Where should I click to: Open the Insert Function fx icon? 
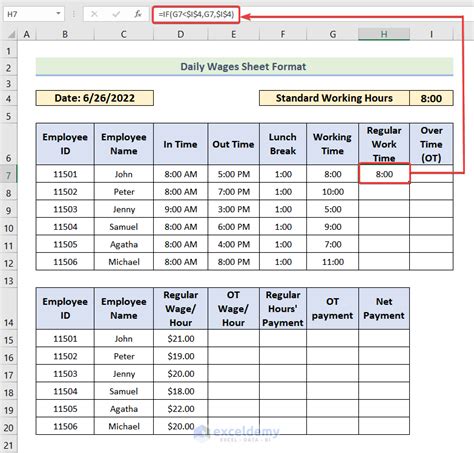point(138,14)
